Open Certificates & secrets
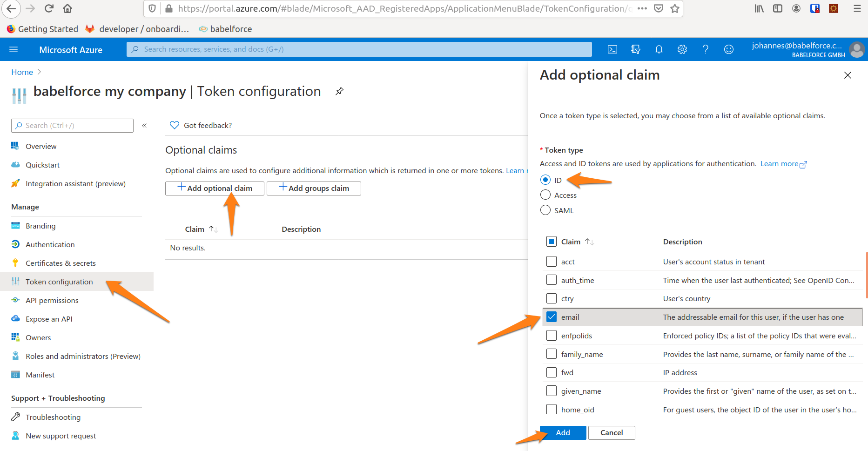This screenshot has width=868, height=451. pos(61,263)
